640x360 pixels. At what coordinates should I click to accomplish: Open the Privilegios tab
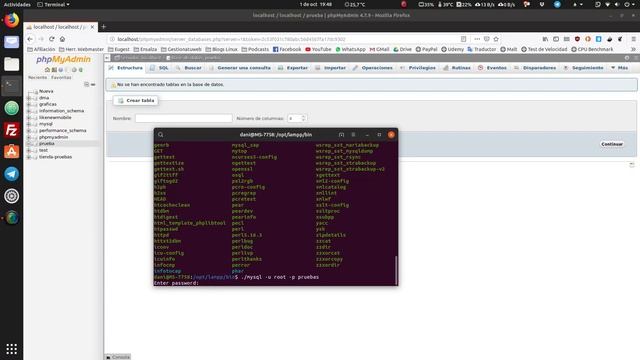(x=418, y=68)
